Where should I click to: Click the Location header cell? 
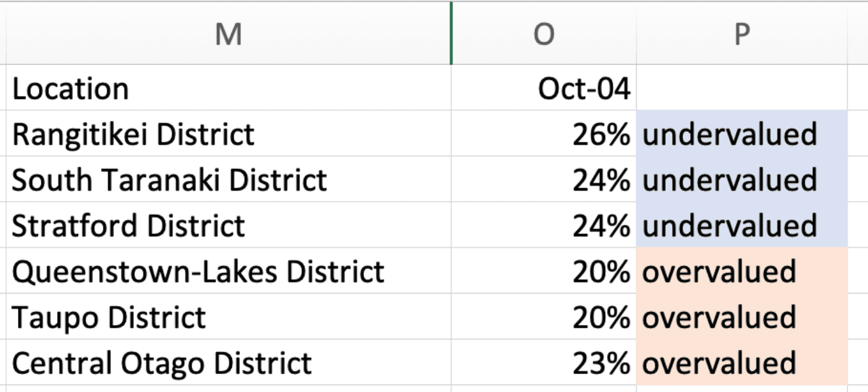pos(228,89)
